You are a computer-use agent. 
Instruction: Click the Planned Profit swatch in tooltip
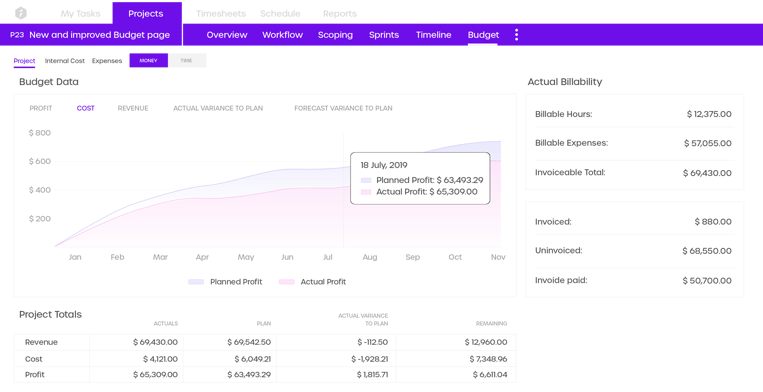coord(366,180)
